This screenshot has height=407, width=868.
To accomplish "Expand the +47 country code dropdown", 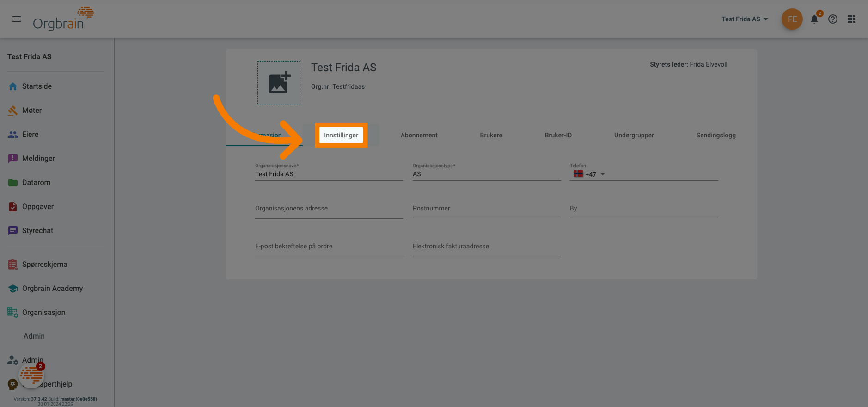I will [x=603, y=174].
